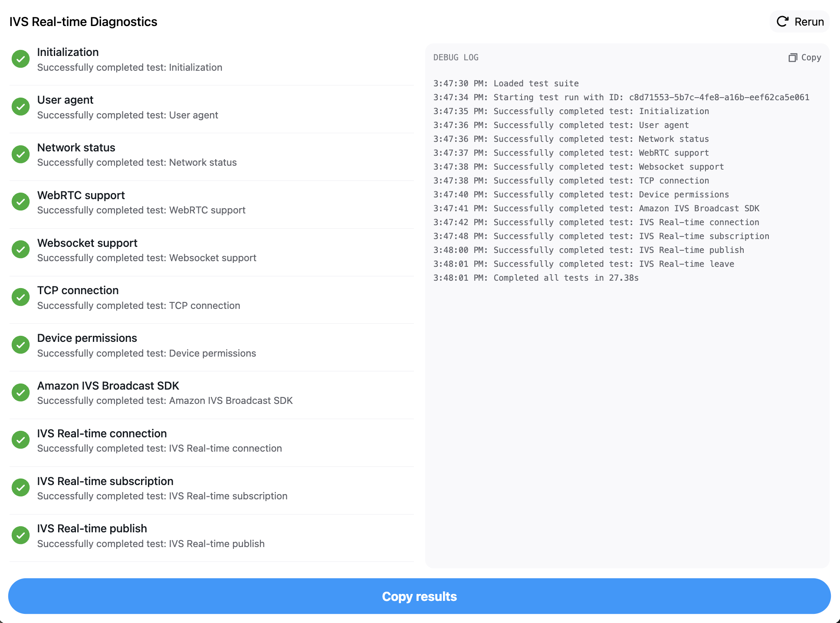Click the WebRTC support status icon
This screenshot has width=840, height=623.
20,201
